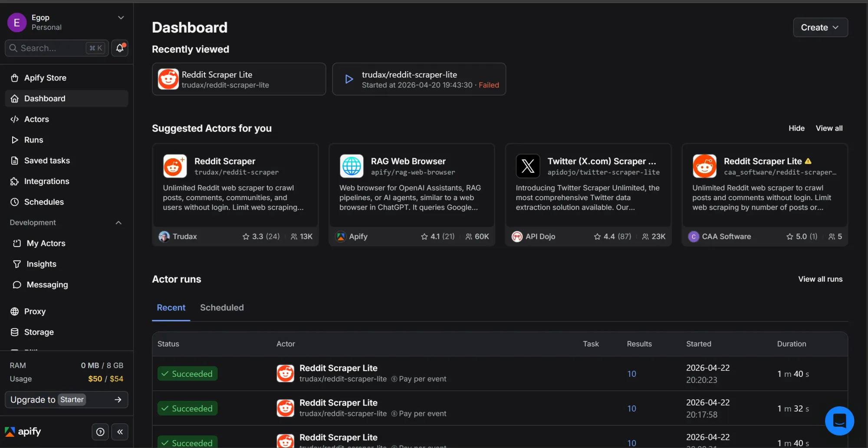Viewport: 868px width, 448px height.
Task: Expand the Egop account switcher chevron
Action: (121, 18)
